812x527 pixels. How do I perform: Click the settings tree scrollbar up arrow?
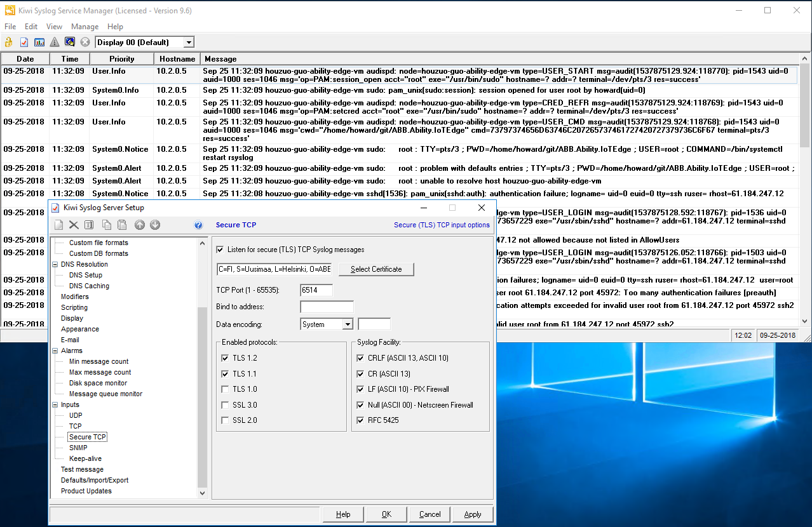(203, 242)
